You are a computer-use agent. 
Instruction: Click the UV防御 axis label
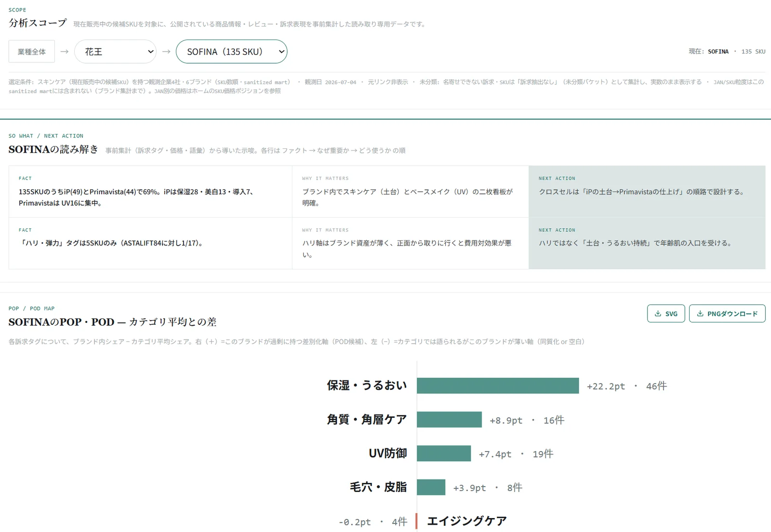tap(388, 453)
